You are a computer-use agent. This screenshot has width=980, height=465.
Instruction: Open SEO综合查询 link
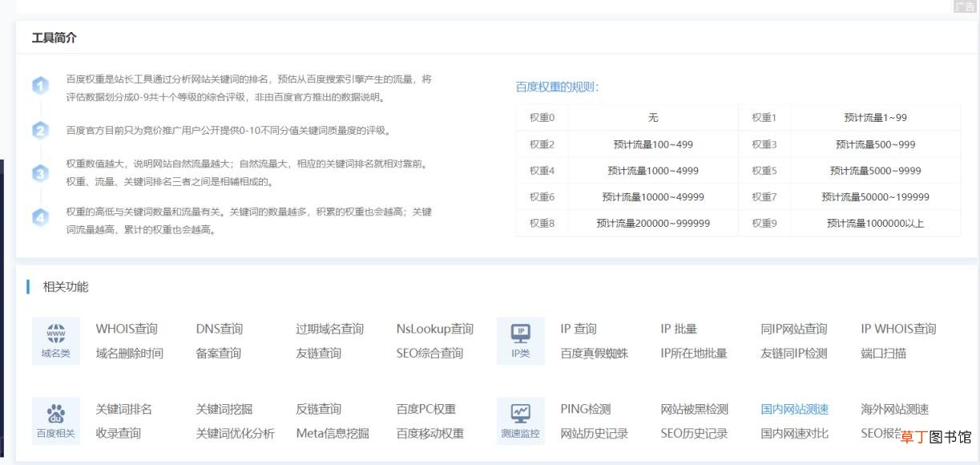(x=430, y=353)
